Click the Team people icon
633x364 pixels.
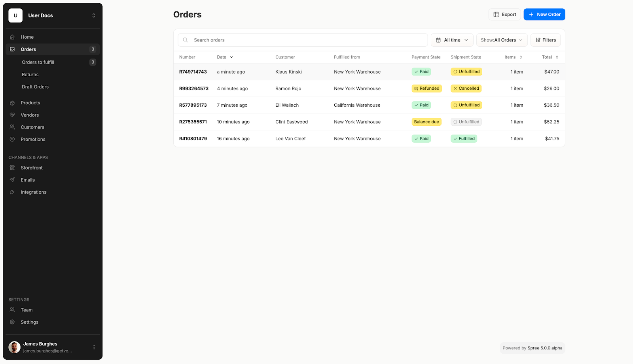(x=12, y=310)
